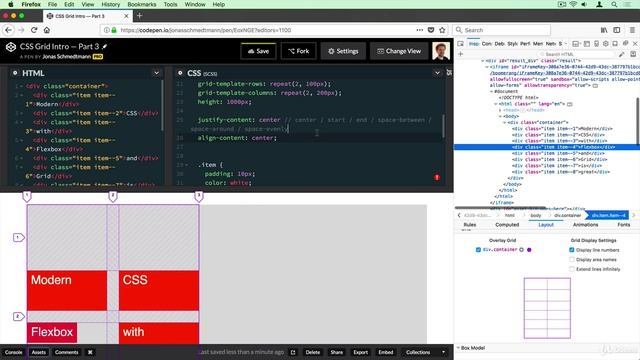Switch to devtools Inspector tab
The image size is (640, 360).
(474, 44)
